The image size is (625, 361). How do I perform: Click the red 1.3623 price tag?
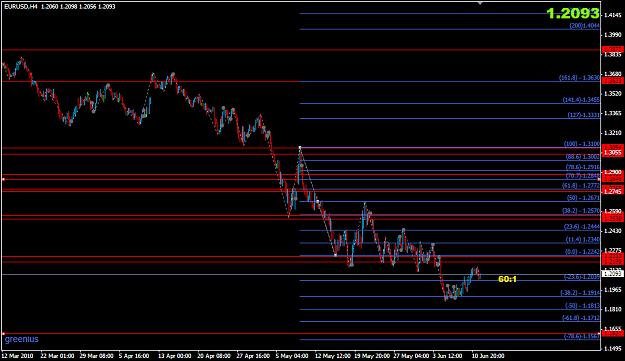pos(613,81)
